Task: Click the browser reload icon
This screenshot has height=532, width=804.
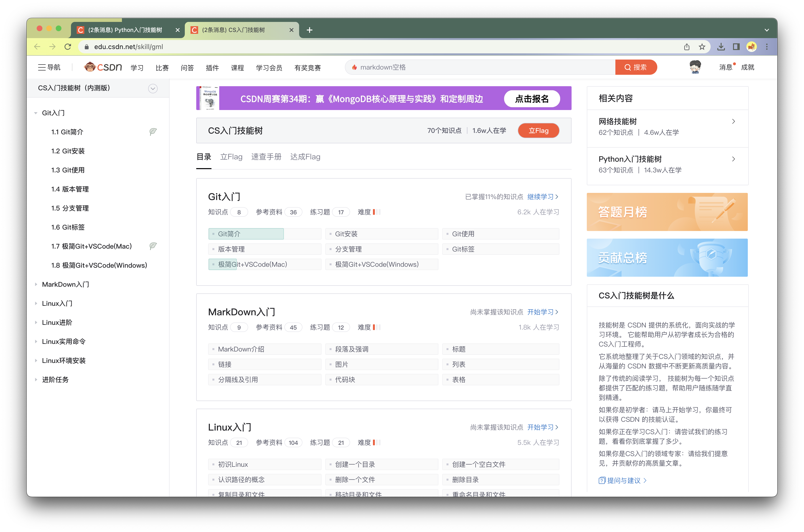Action: pos(68,47)
